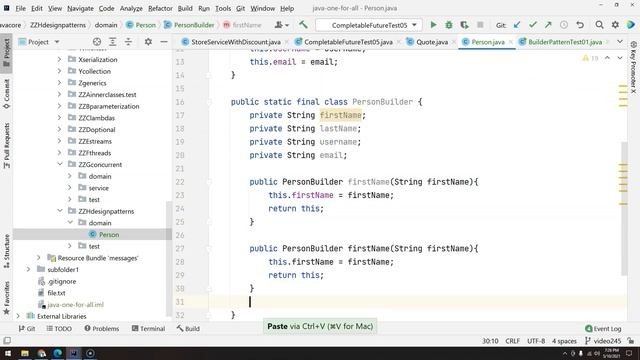Open File Explorer from taskbar

pyautogui.click(x=25, y=353)
